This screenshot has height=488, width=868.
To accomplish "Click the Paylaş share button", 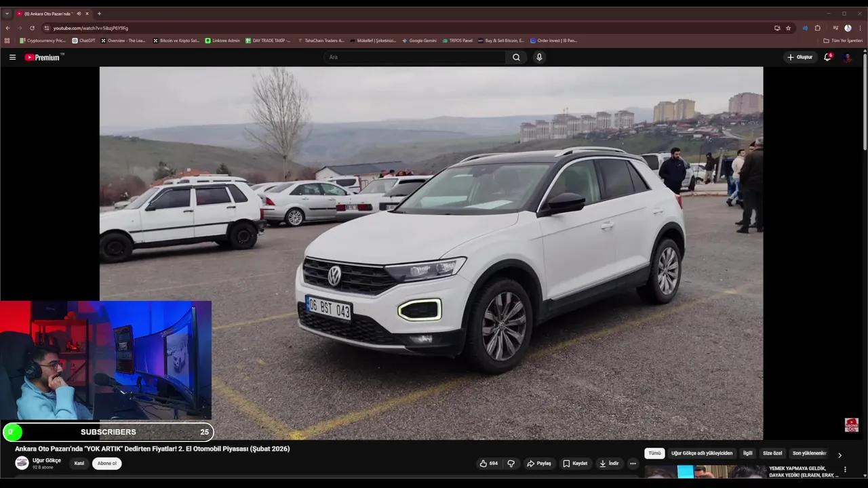I will click(539, 464).
